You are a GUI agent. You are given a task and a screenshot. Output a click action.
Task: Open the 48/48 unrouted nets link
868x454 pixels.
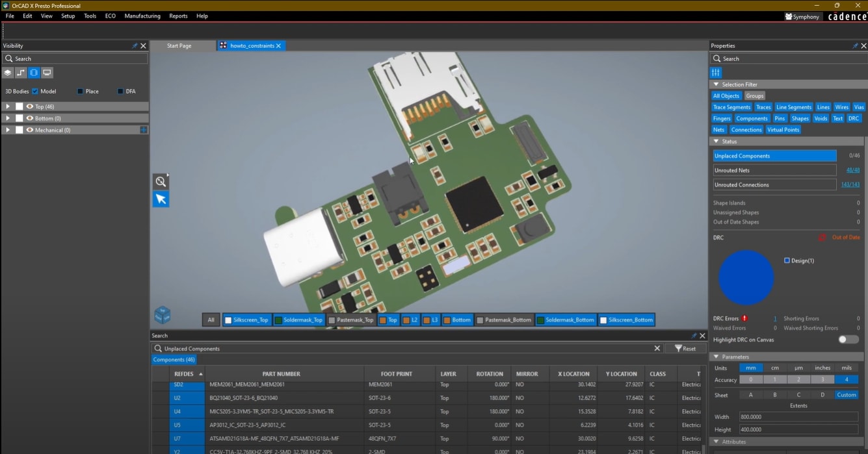(x=853, y=170)
